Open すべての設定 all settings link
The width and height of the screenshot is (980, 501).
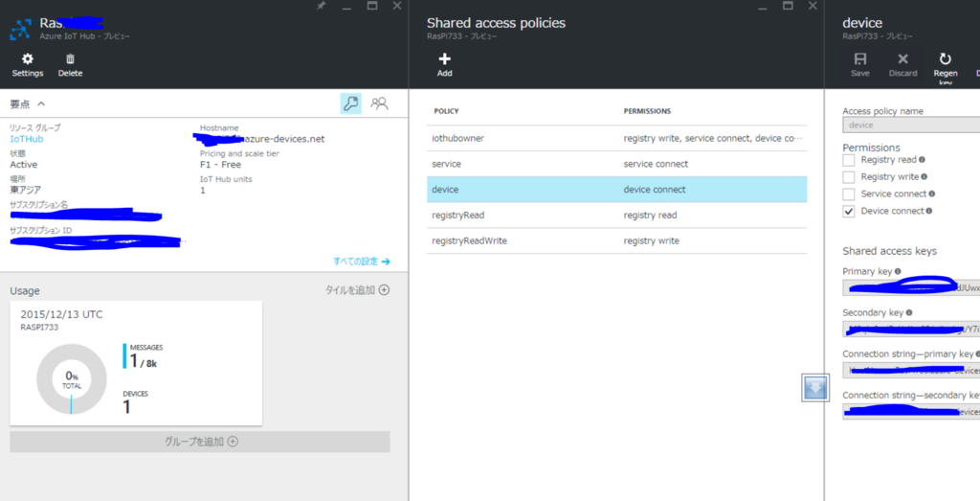(x=361, y=262)
